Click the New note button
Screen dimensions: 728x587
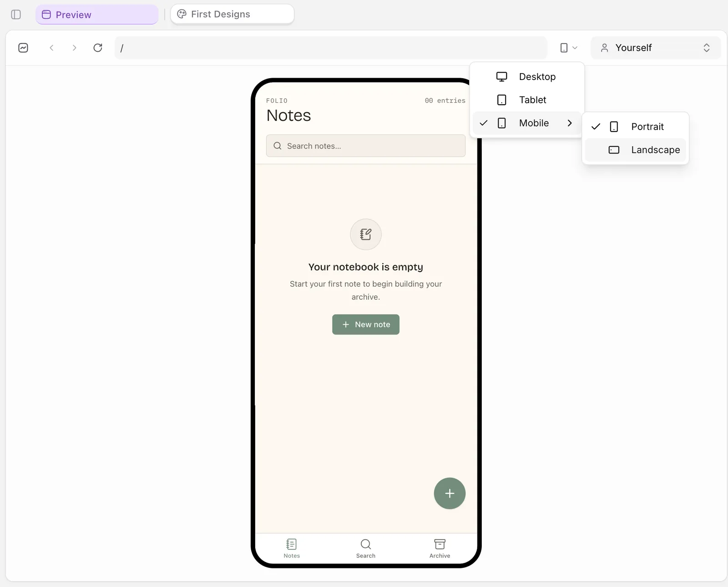click(366, 324)
